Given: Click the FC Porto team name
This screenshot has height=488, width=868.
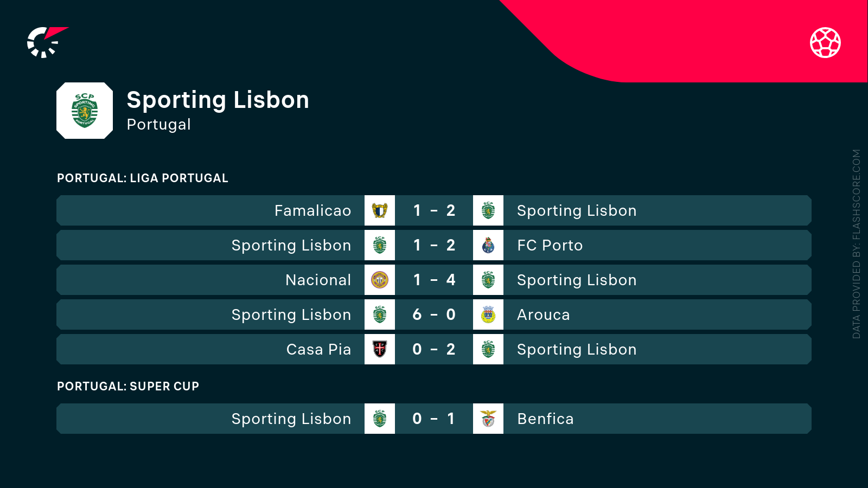Looking at the screenshot, I should [550, 245].
